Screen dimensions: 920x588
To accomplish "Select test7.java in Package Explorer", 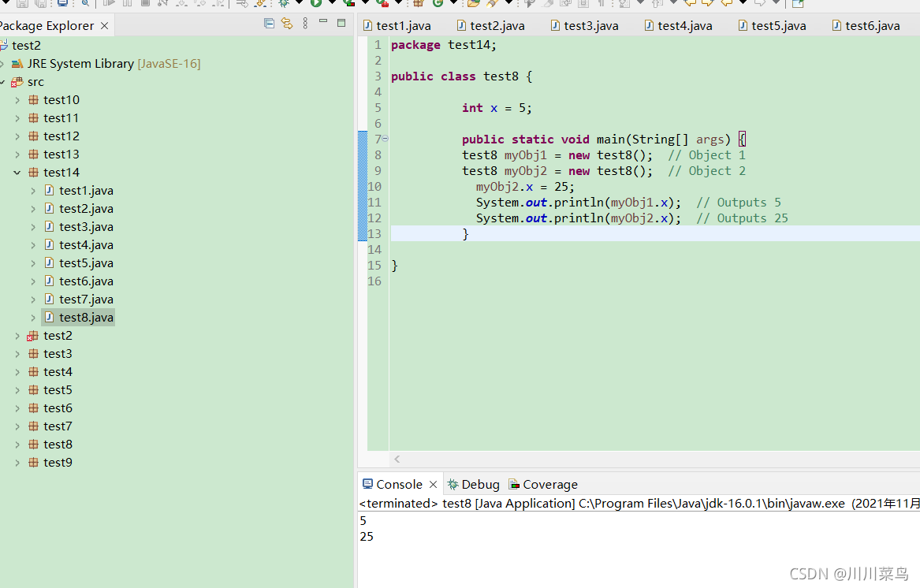I will [86, 300].
